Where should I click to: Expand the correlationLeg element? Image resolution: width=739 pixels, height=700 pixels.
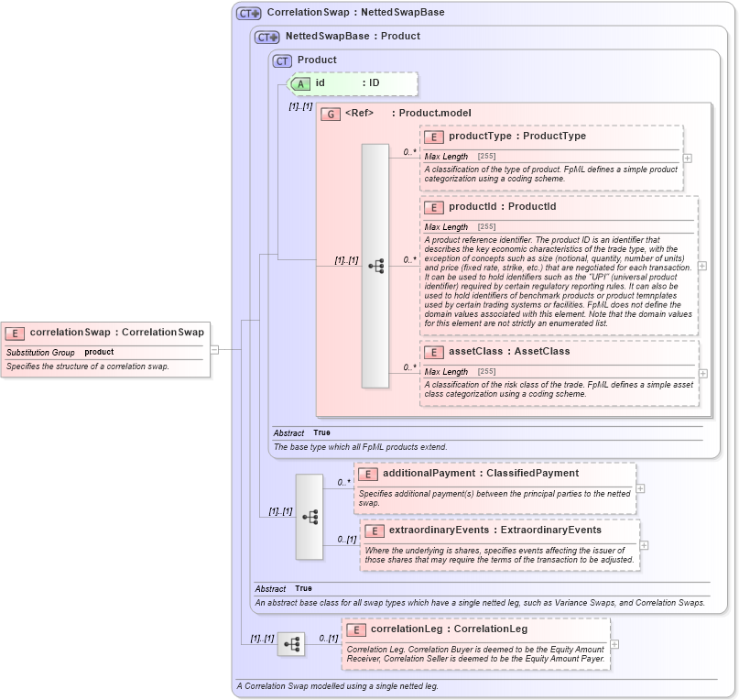click(614, 644)
